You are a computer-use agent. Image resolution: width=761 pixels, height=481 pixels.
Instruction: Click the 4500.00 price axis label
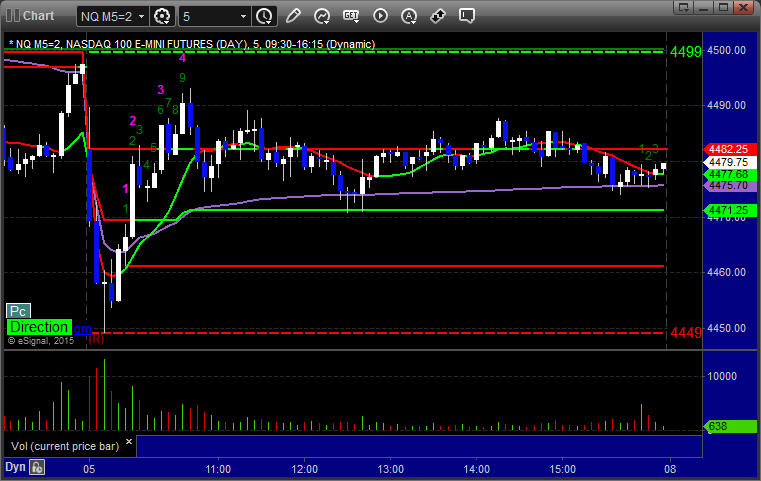(x=727, y=50)
